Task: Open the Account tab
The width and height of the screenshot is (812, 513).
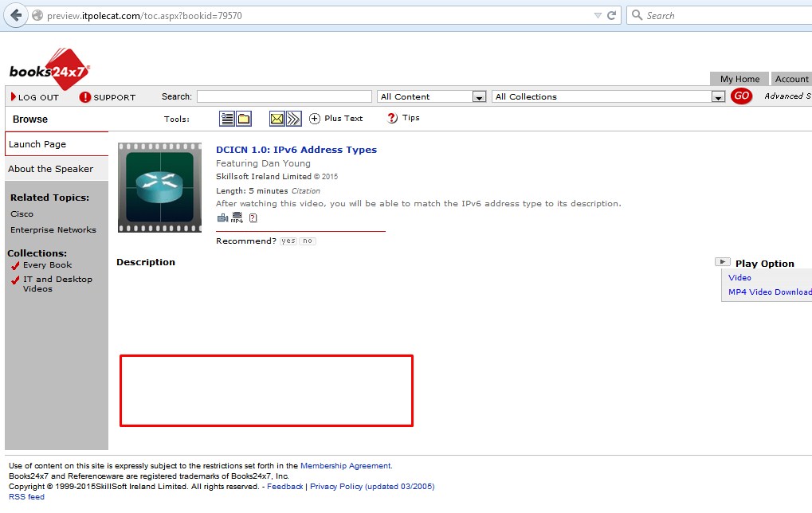Action: 791,79
